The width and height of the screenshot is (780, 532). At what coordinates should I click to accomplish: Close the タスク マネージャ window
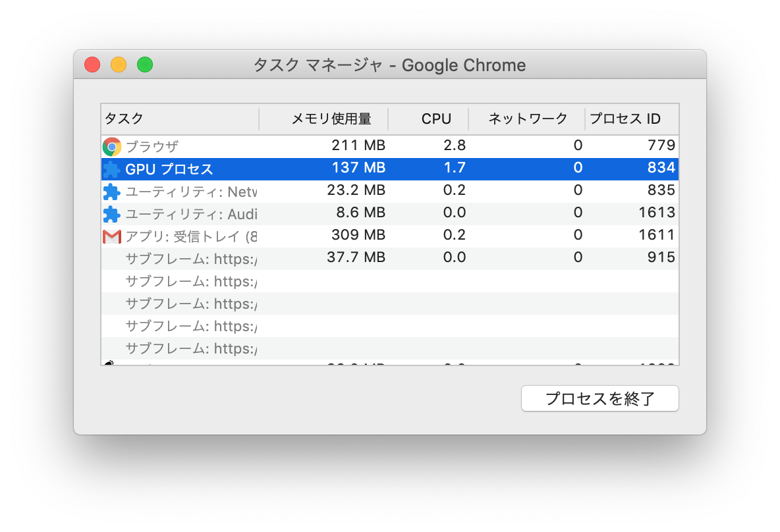click(x=92, y=65)
